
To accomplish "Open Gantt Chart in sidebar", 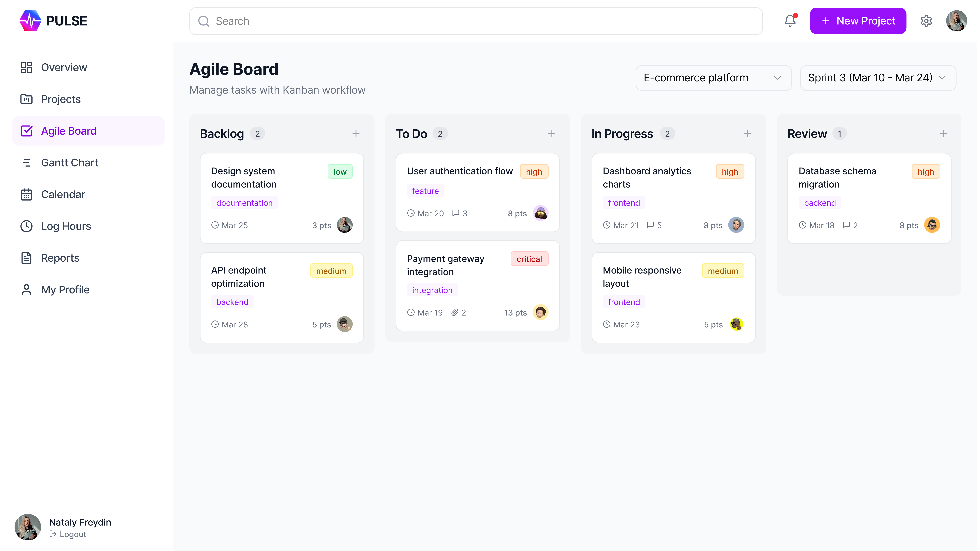I will (88, 162).
